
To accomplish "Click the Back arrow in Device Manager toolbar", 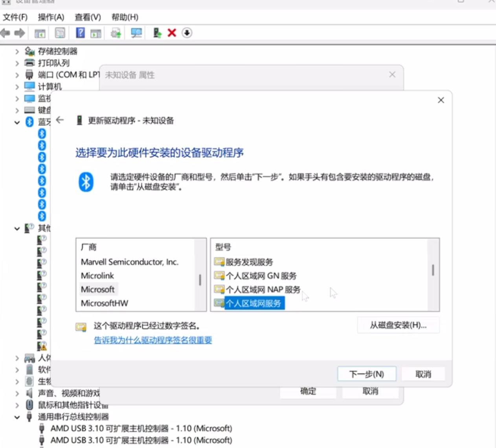I will tap(5, 33).
